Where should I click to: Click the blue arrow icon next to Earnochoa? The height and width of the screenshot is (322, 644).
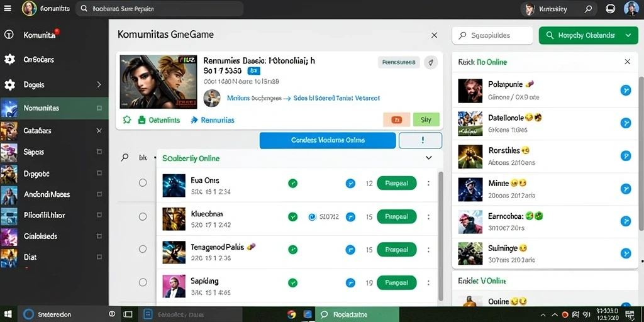point(626,221)
